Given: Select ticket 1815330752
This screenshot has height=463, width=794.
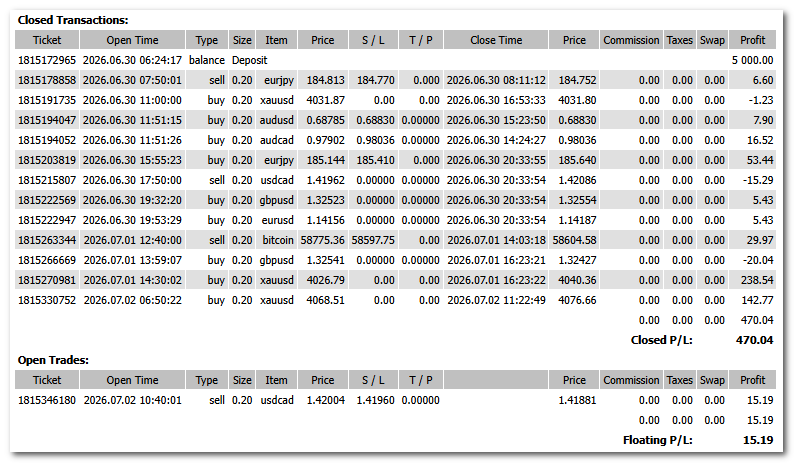Looking at the screenshot, I should point(47,300).
